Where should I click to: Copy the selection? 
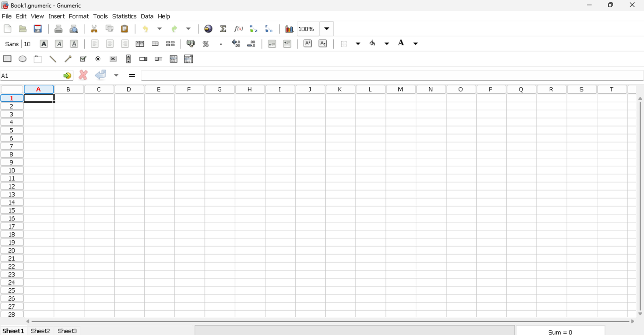[109, 29]
